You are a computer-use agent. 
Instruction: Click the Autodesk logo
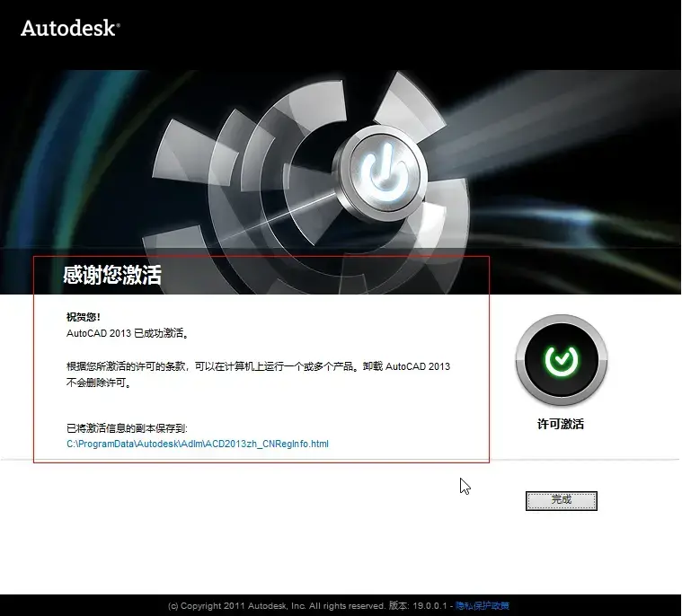(70, 28)
